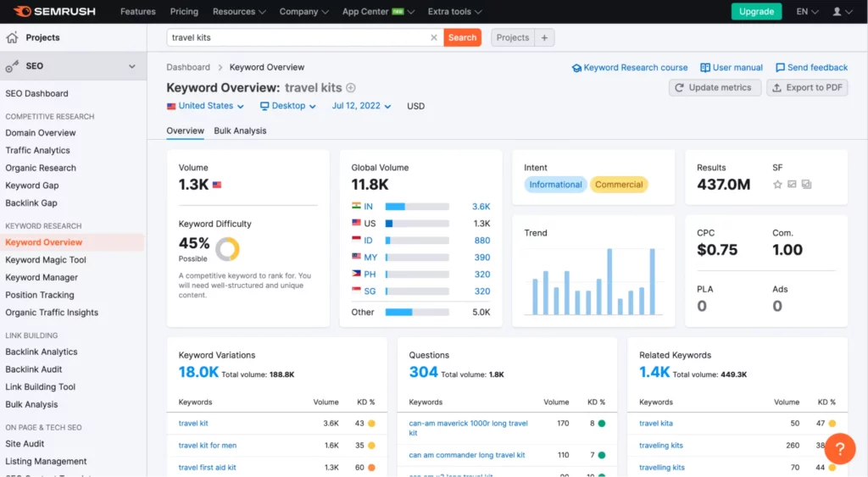Open Organic Research in sidebar
This screenshot has width=868, height=477.
point(41,169)
